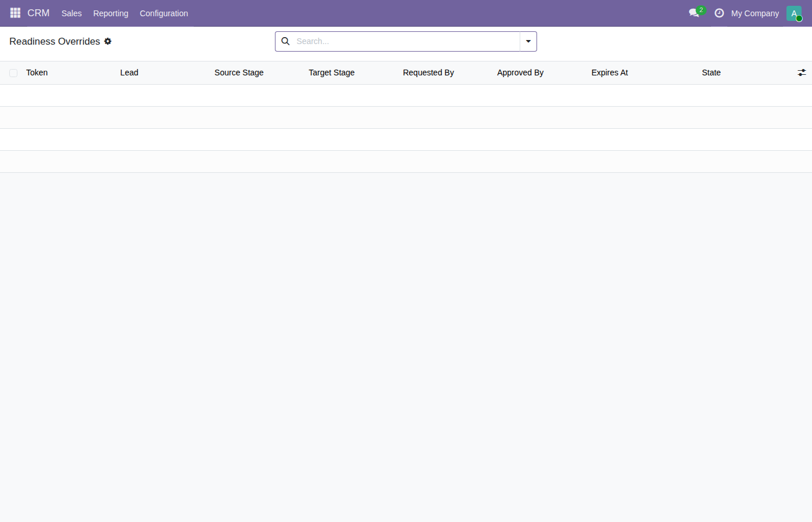The height and width of the screenshot is (522, 812).
Task: Sort by the Target Stage column
Action: point(332,72)
